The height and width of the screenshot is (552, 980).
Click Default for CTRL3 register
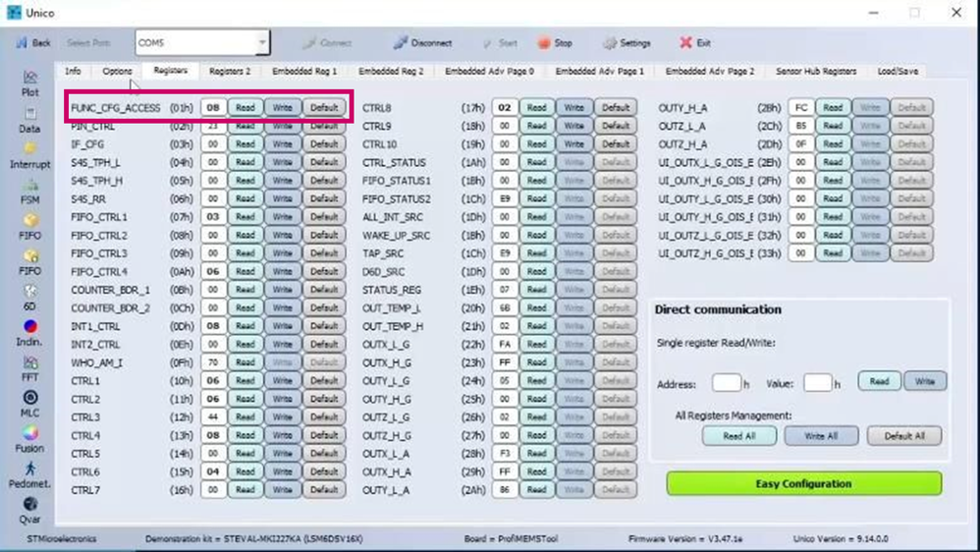(324, 416)
